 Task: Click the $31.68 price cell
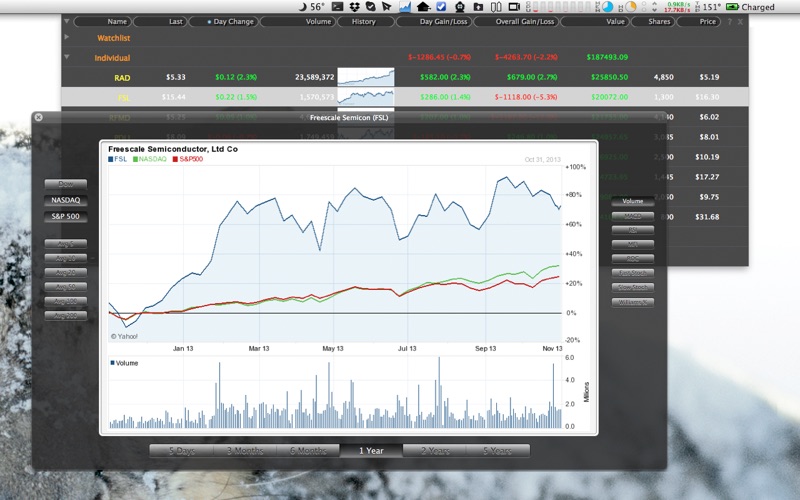[x=707, y=217]
